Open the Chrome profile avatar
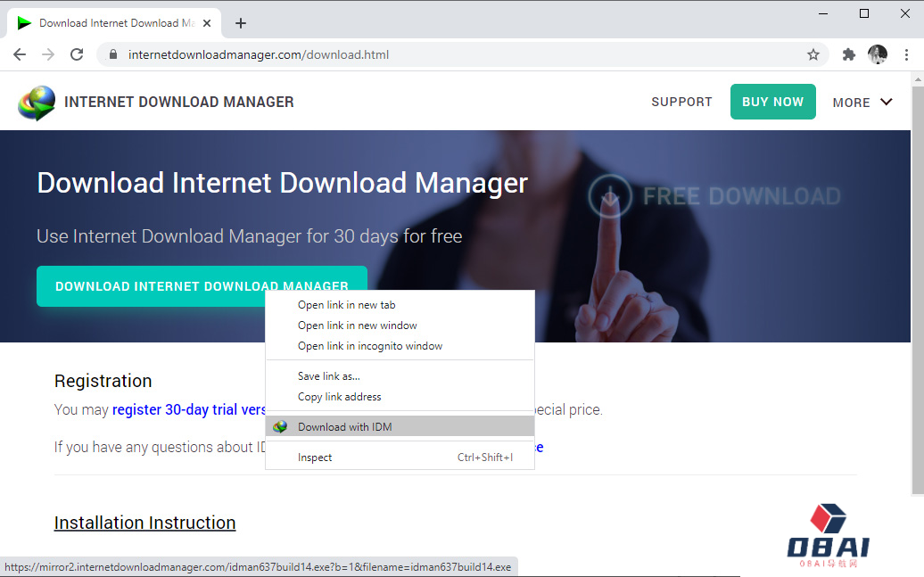 point(878,54)
